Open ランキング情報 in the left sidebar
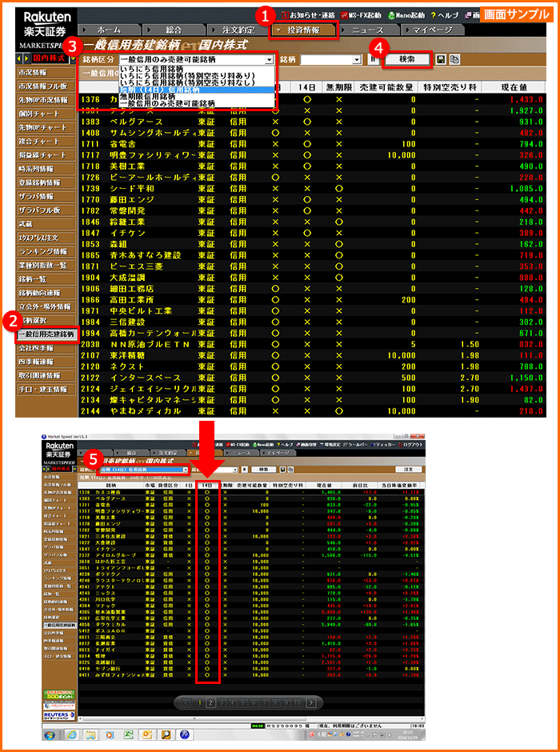Screen dimensions: 560x752 click(x=46, y=251)
